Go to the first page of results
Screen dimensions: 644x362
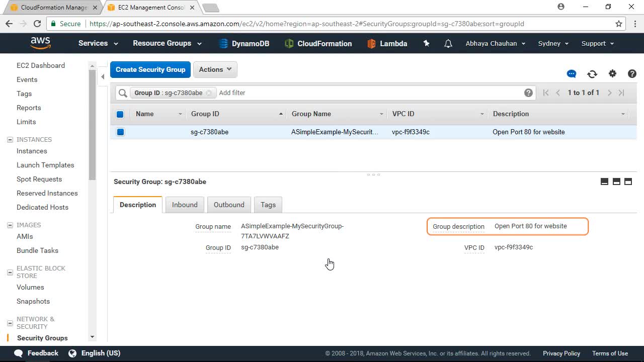click(546, 93)
